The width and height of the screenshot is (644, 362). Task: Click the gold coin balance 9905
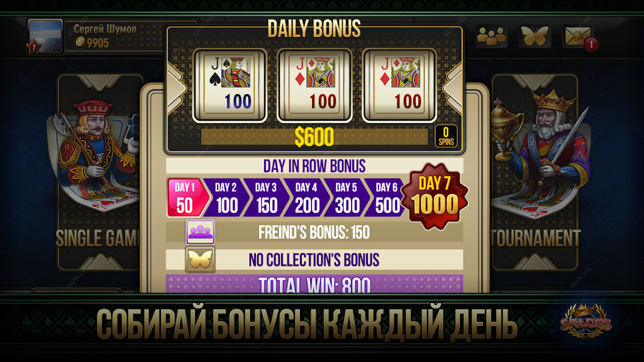[92, 43]
